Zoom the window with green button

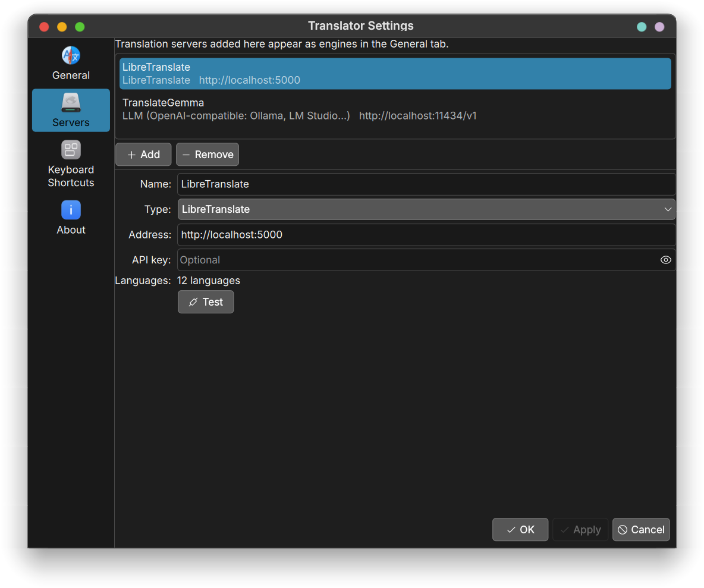click(x=80, y=27)
